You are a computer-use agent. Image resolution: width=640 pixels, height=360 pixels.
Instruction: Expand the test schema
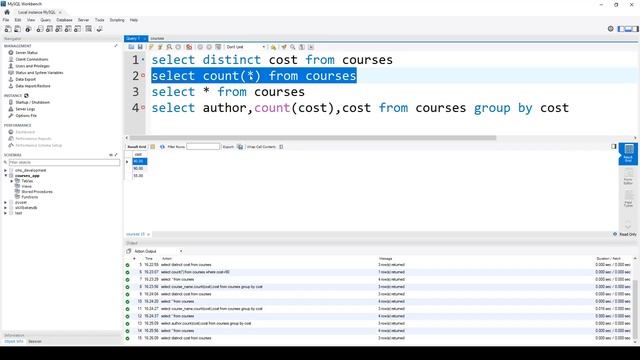click(6, 213)
